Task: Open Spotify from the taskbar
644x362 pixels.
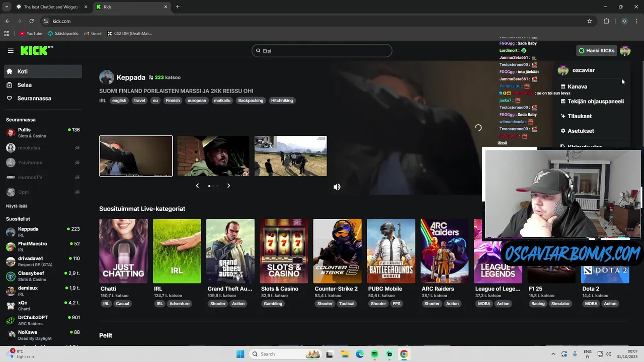Action: tap(375, 354)
